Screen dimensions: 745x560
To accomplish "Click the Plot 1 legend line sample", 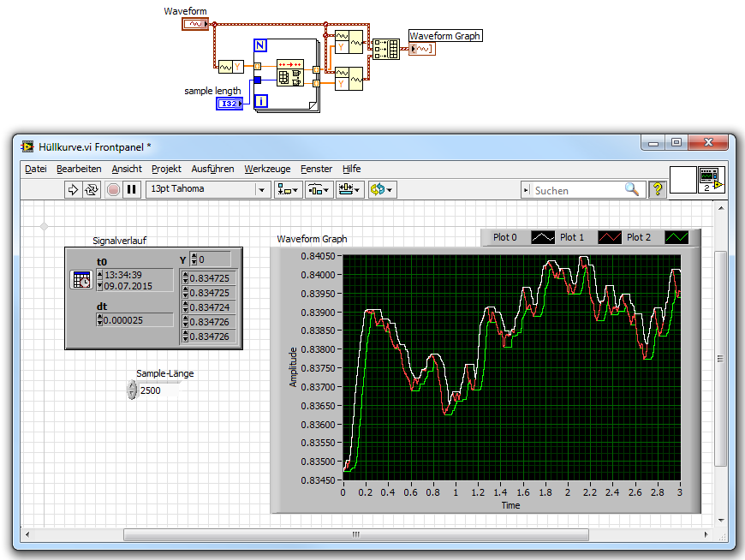I will click(x=609, y=237).
